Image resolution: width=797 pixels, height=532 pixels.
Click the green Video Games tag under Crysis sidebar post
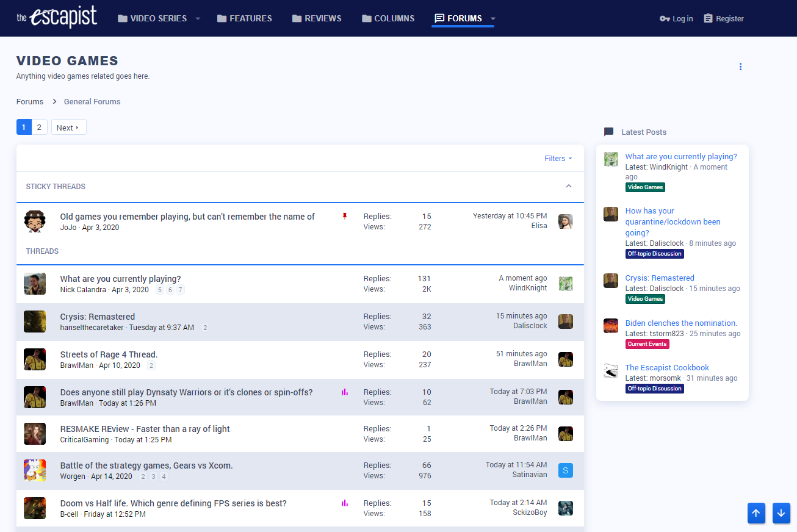pos(645,299)
